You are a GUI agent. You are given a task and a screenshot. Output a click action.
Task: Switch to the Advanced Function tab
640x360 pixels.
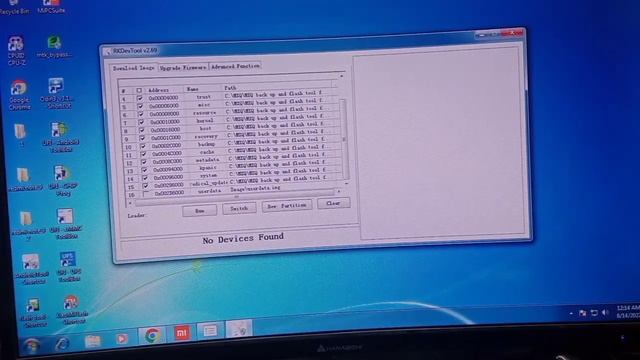[x=236, y=66]
